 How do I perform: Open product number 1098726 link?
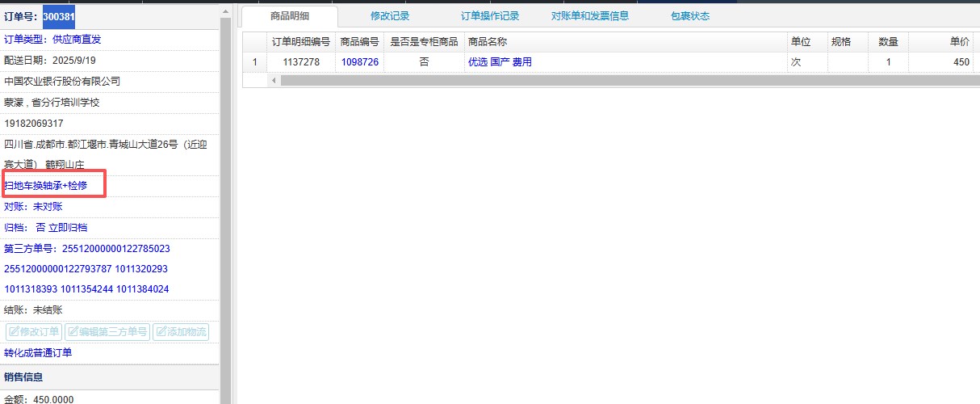click(359, 62)
